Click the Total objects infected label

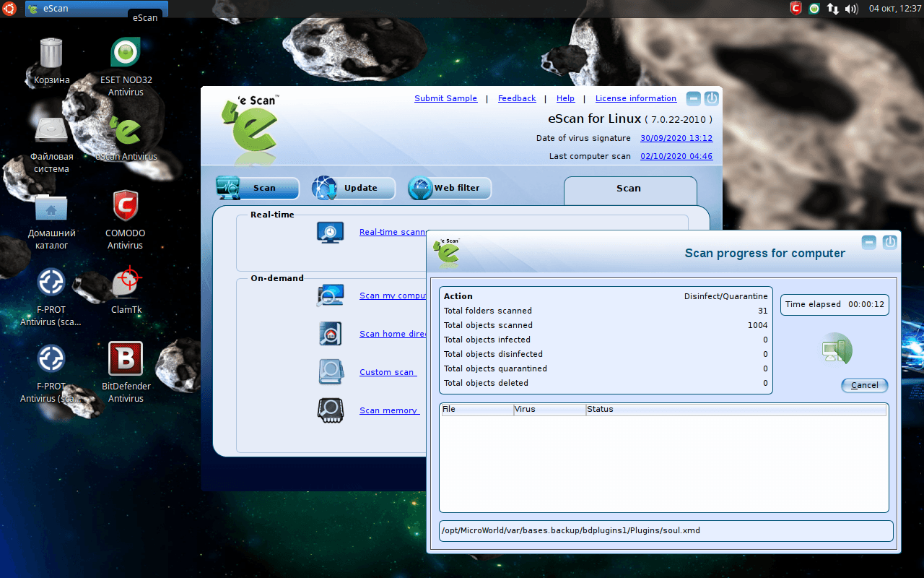[x=487, y=340]
